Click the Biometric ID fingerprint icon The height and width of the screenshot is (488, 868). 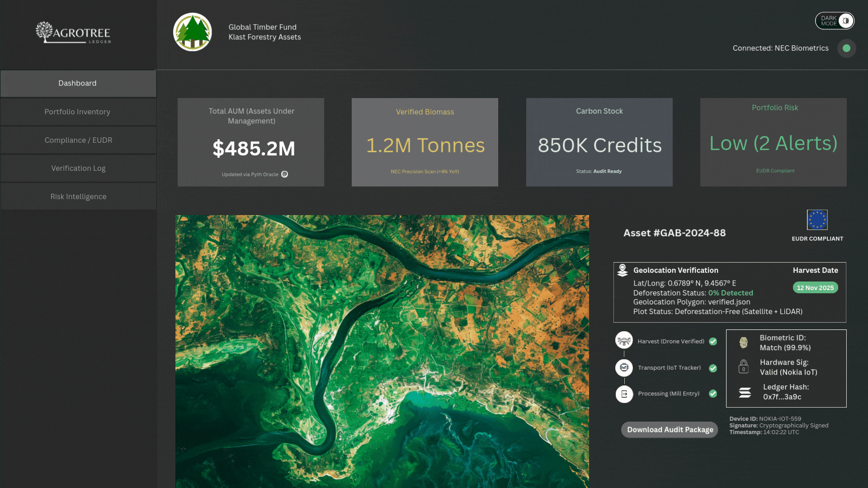(744, 342)
